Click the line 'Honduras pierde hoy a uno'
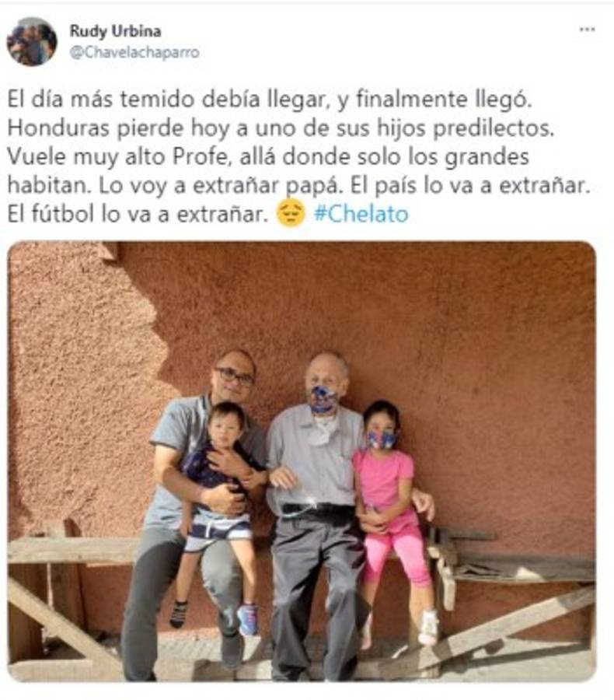614x700 pixels. pyautogui.click(x=281, y=128)
